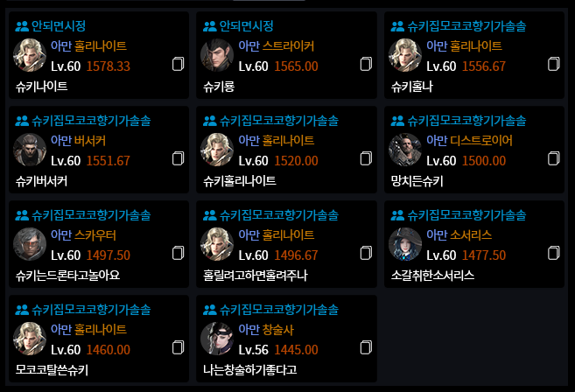The height and width of the screenshot is (392, 575).
Task: Click the copy icon beside 슈키룡
Action: point(366,64)
